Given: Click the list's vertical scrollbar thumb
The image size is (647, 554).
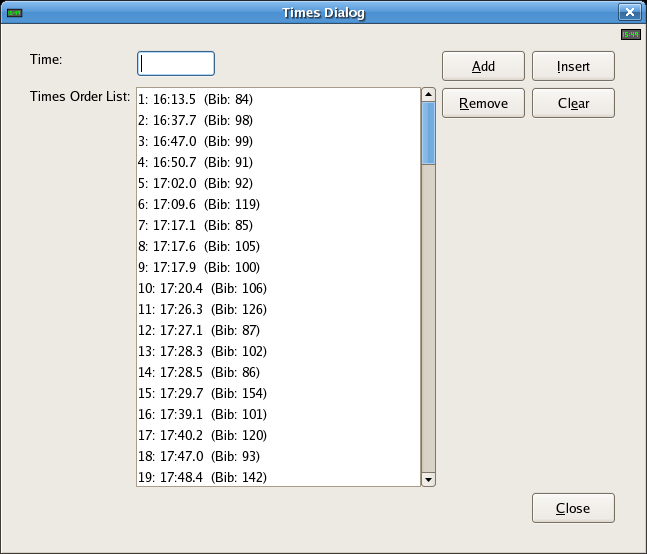Looking at the screenshot, I should (x=429, y=133).
